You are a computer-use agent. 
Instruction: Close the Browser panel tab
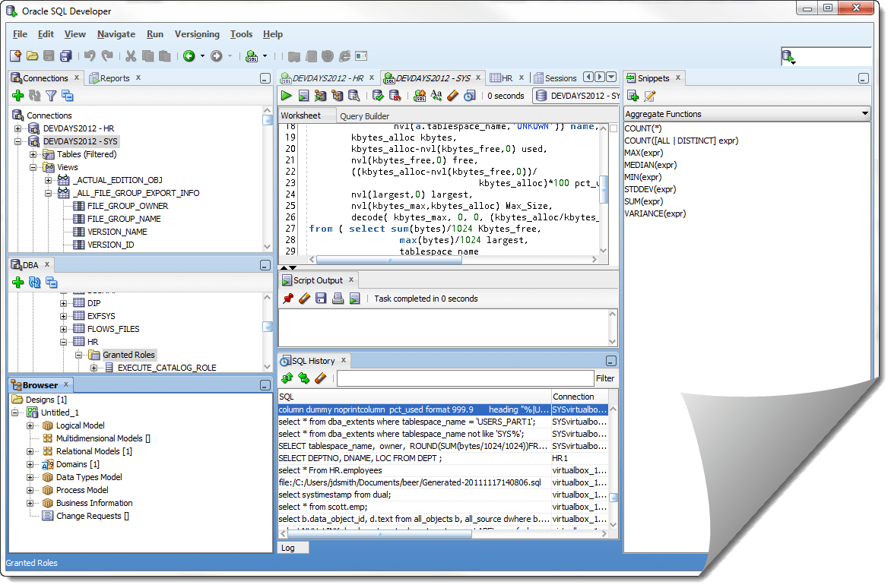click(66, 385)
